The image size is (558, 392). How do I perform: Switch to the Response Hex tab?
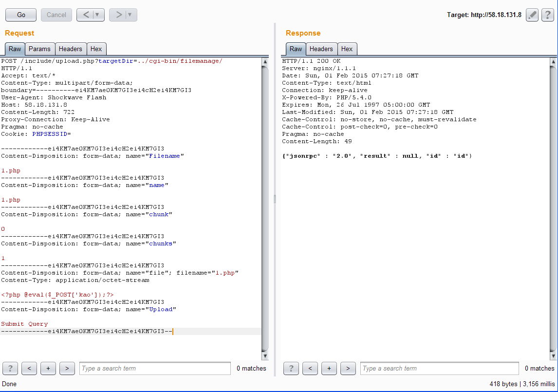coord(347,49)
